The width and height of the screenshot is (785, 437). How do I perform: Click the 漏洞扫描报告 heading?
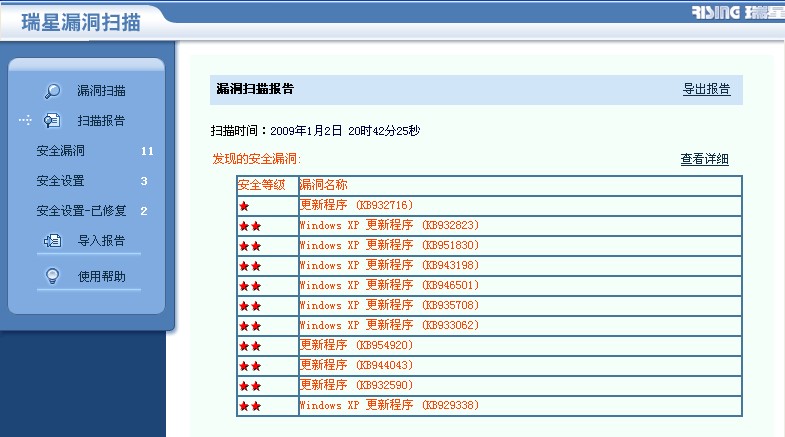[x=255, y=89]
